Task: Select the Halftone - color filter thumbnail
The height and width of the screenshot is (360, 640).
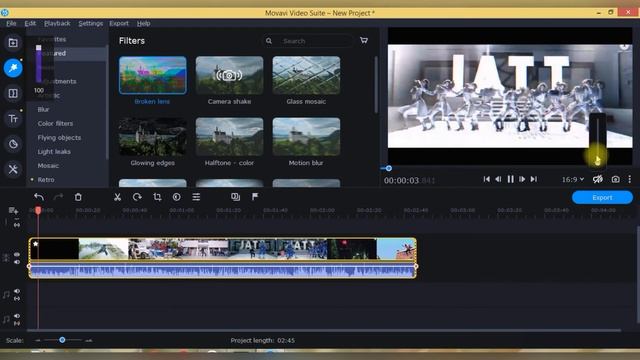Action: [x=229, y=136]
